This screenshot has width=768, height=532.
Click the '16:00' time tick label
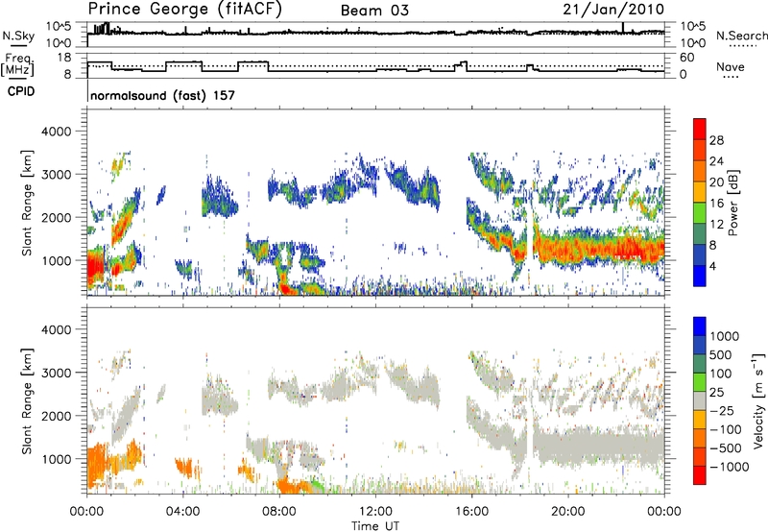tap(471, 512)
